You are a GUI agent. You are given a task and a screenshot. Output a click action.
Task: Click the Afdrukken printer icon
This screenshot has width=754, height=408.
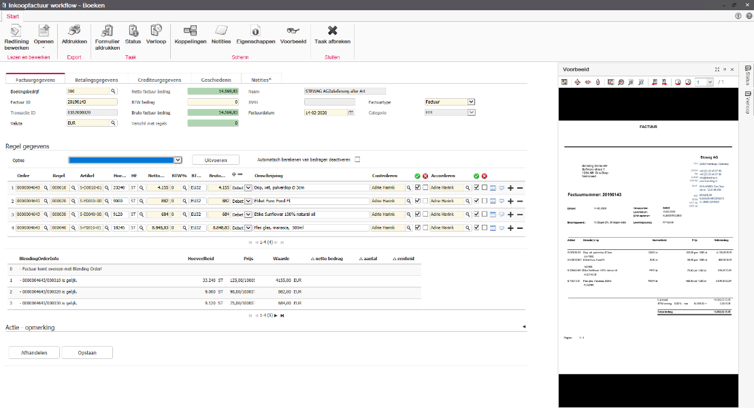(74, 31)
